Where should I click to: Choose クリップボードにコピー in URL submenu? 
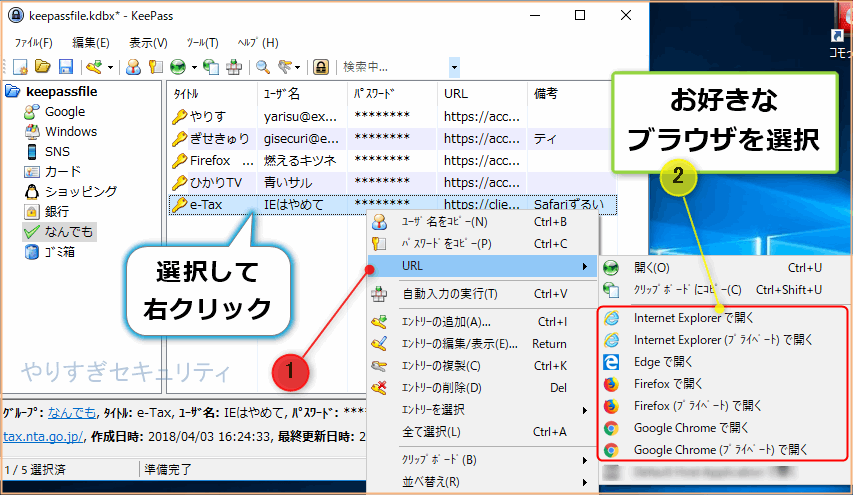click(725, 290)
